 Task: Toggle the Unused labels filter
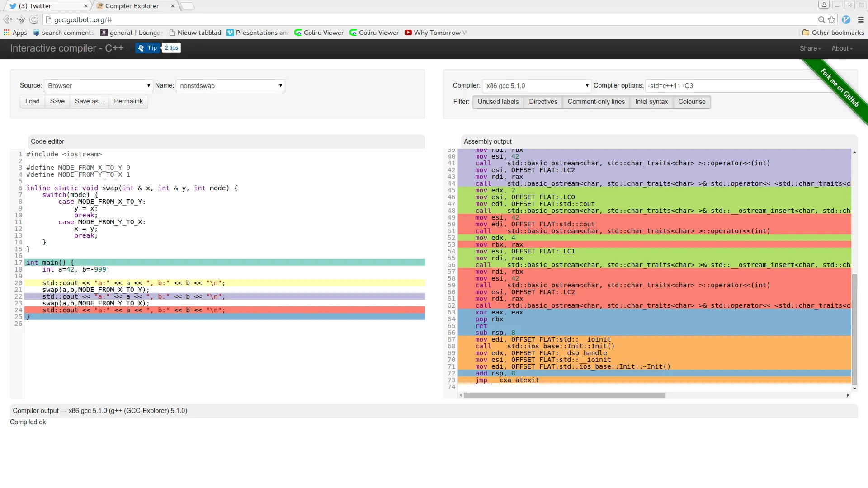(498, 102)
